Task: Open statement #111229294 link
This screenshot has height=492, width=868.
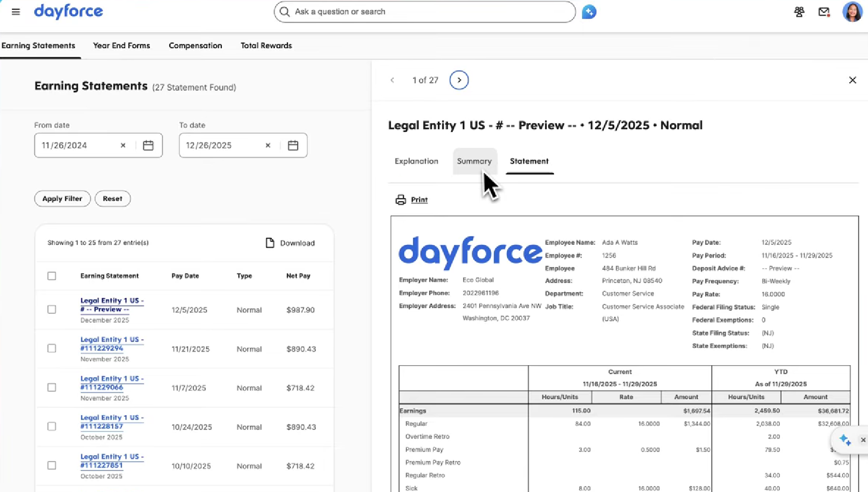Action: point(112,344)
